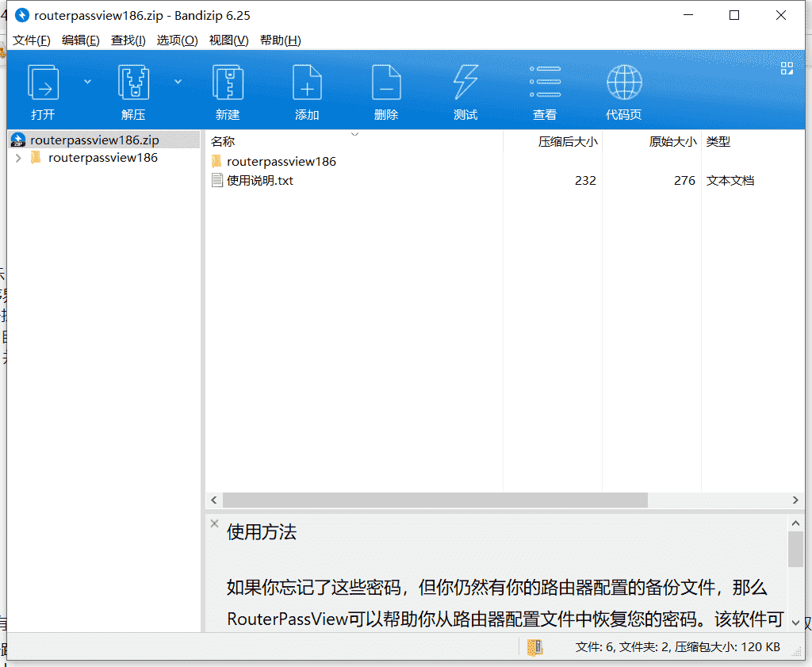812x667 pixels.
Task: Click the 使用方法 heading in preview
Action: pos(262,532)
